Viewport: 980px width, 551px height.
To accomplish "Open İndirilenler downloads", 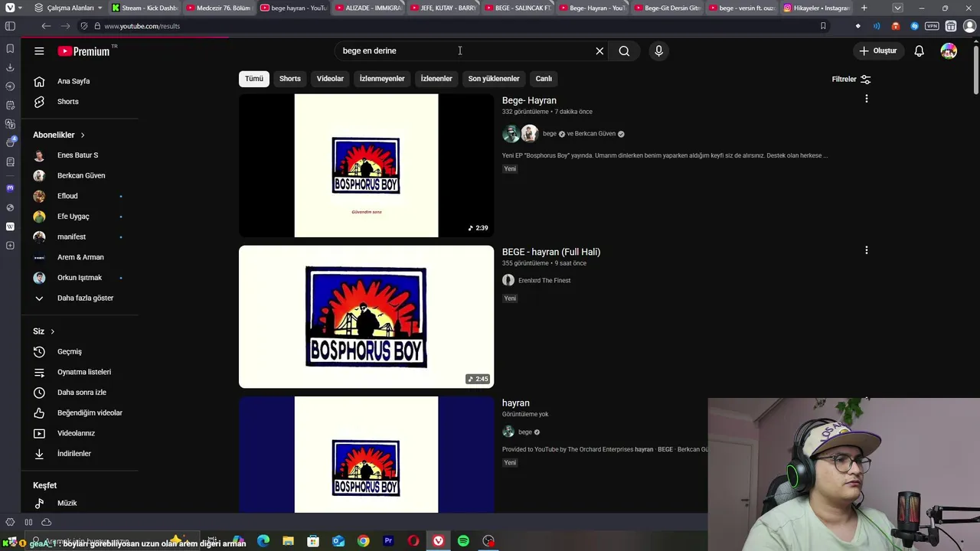I will [74, 454].
